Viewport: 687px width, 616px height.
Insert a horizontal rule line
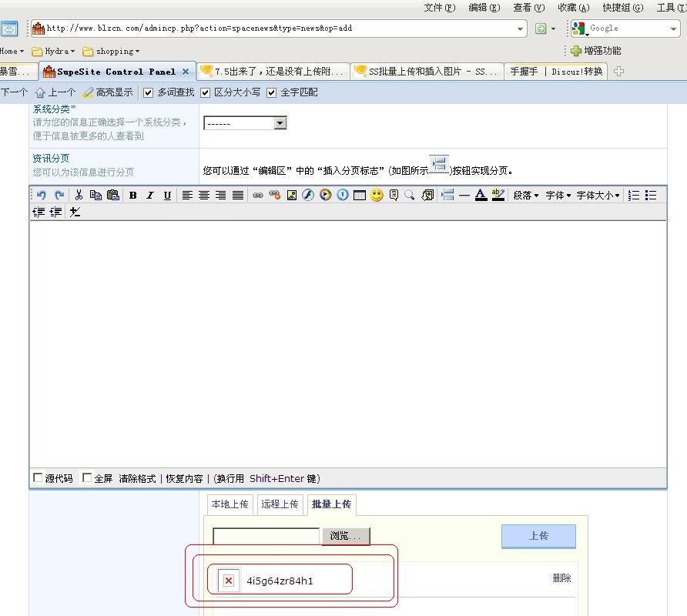(464, 196)
